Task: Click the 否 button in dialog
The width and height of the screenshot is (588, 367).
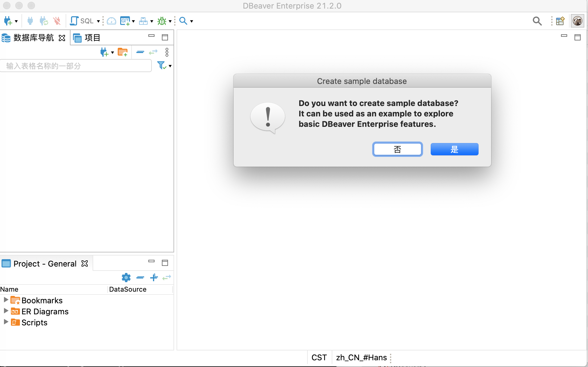Action: click(397, 149)
